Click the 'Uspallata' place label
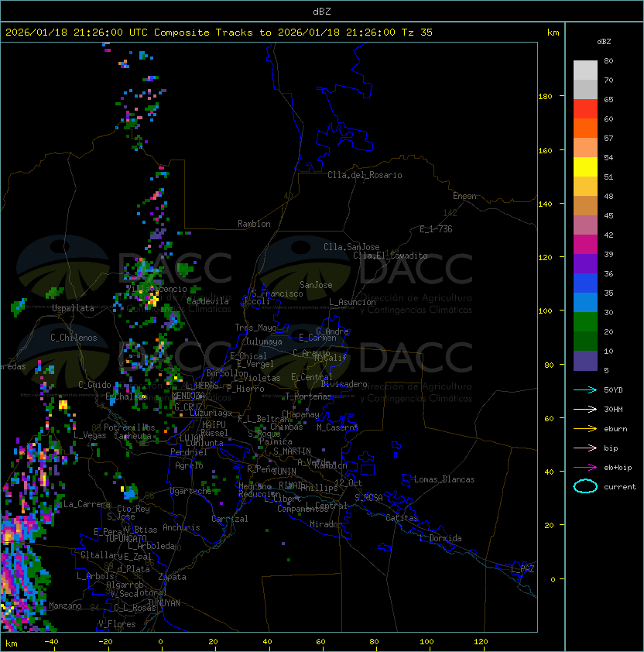644x652 pixels. click(73, 308)
